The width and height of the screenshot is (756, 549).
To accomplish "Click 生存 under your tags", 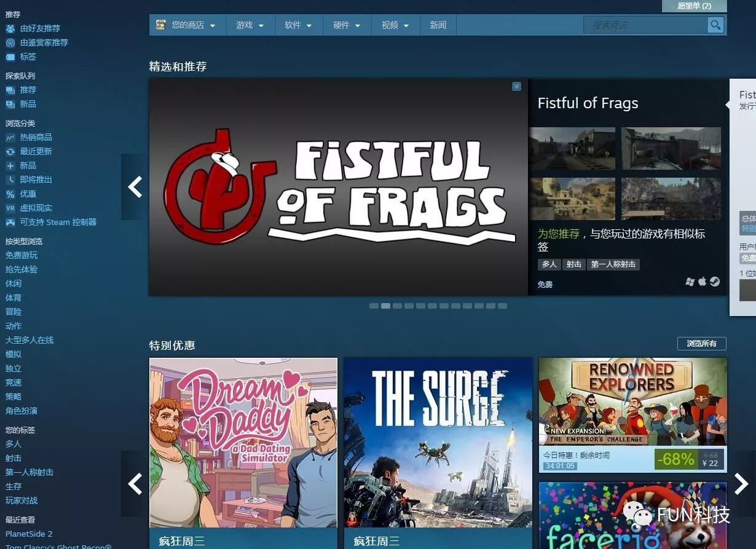I will (14, 486).
